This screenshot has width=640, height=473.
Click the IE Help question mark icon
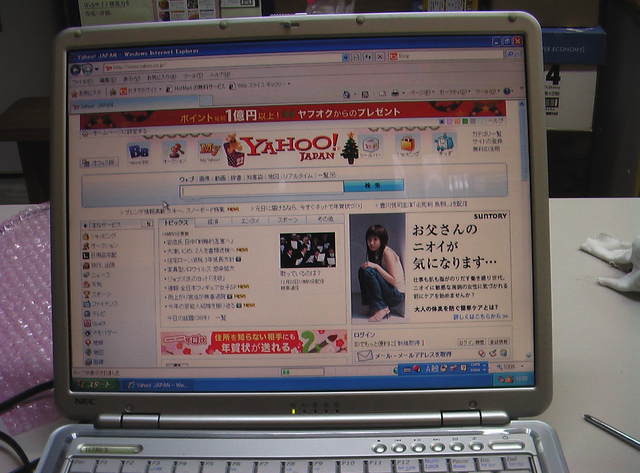507,91
